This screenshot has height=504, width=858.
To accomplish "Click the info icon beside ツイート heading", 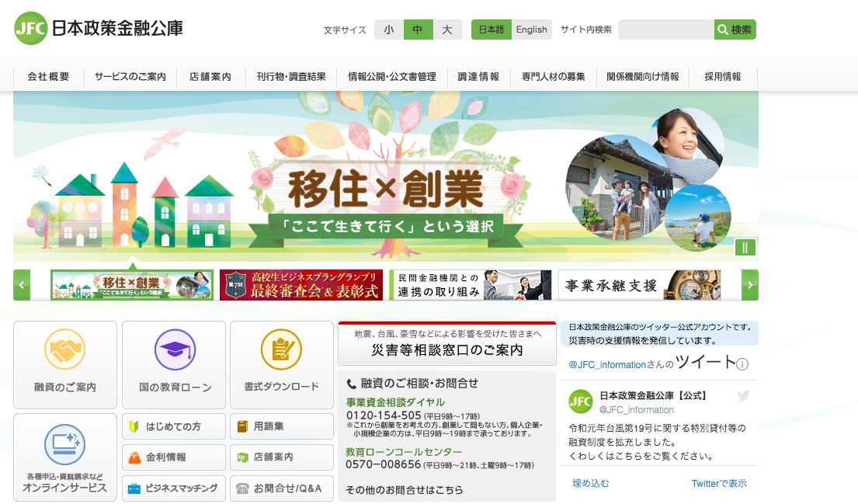I will click(742, 364).
